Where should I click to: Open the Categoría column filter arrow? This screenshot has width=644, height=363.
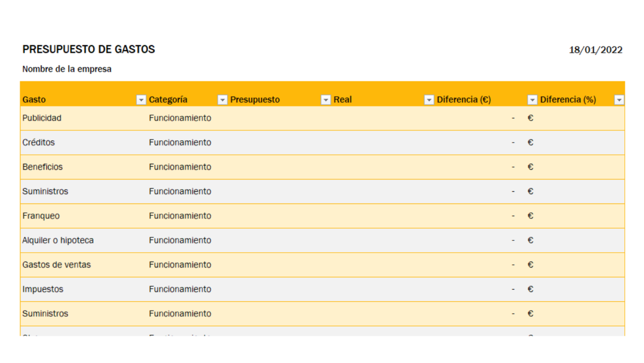click(222, 100)
